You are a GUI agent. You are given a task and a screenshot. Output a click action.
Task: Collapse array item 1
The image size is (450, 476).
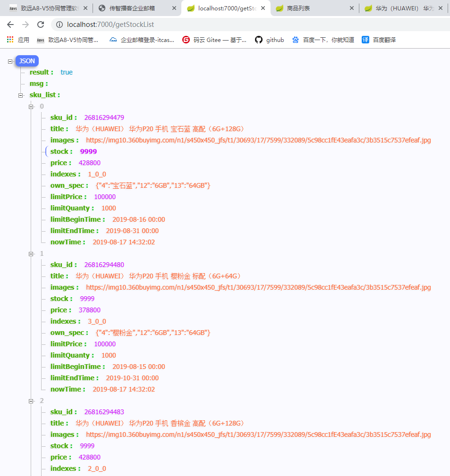[x=31, y=254]
